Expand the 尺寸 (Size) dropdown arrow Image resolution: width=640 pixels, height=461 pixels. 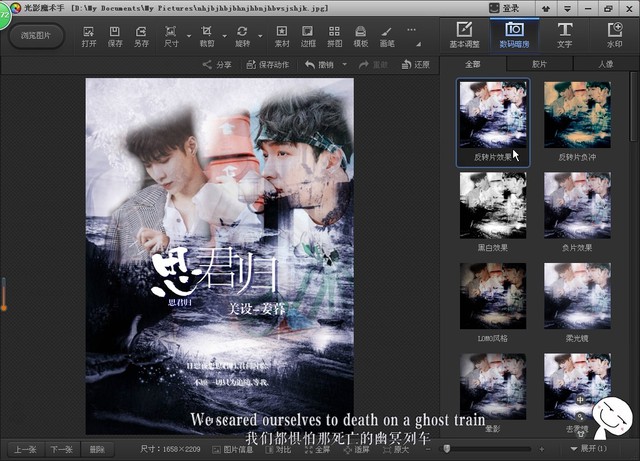click(190, 44)
